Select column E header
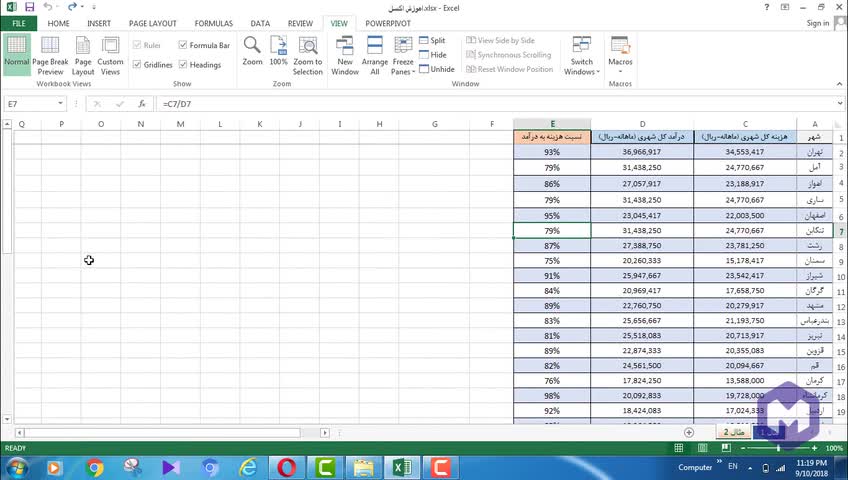 (552, 124)
